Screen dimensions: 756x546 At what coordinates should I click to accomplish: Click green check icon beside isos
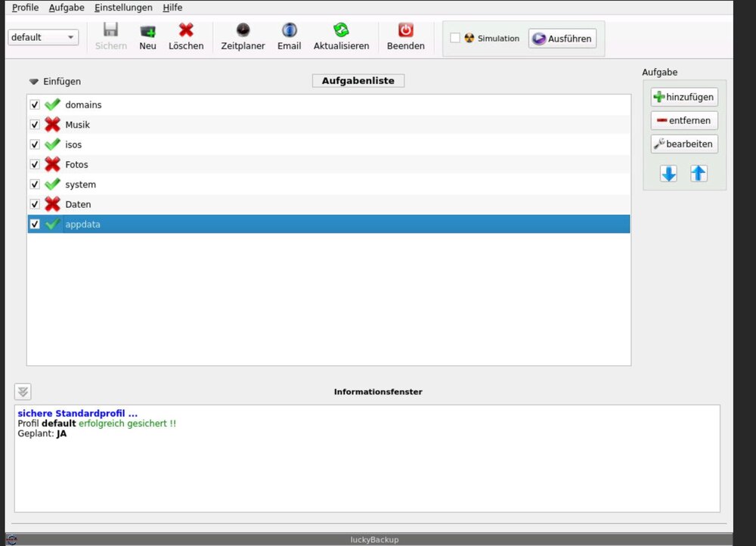click(x=52, y=144)
